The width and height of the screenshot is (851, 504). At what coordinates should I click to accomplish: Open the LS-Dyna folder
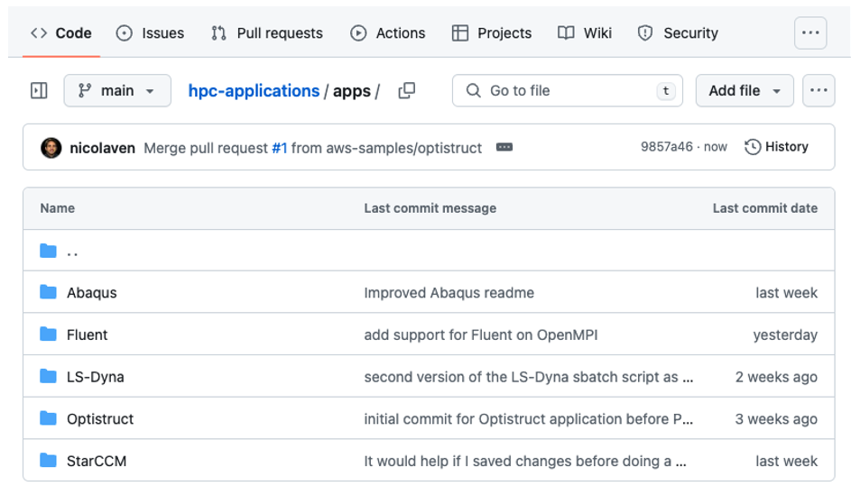click(95, 377)
